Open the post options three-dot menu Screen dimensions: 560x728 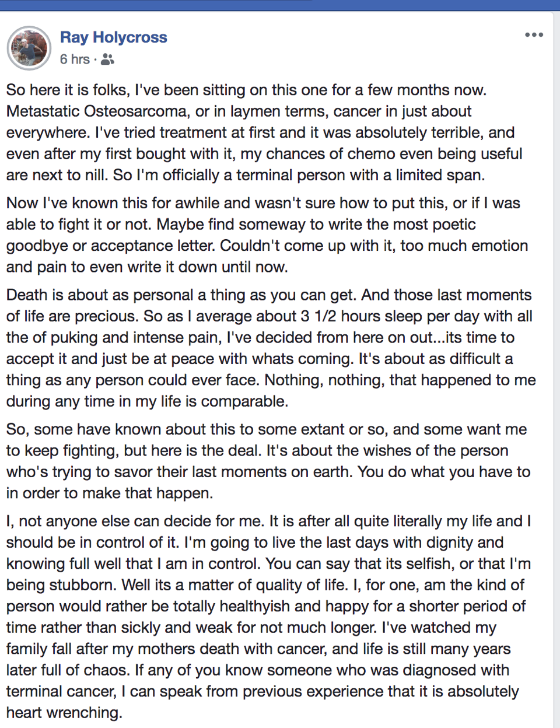click(x=534, y=35)
